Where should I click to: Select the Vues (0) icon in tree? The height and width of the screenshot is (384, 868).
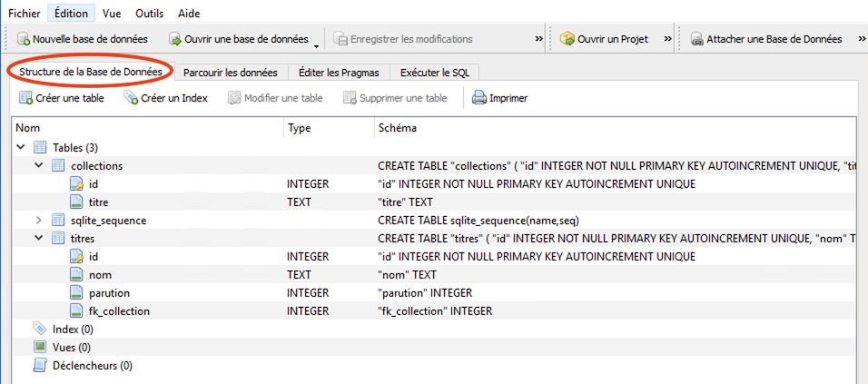coord(39,347)
